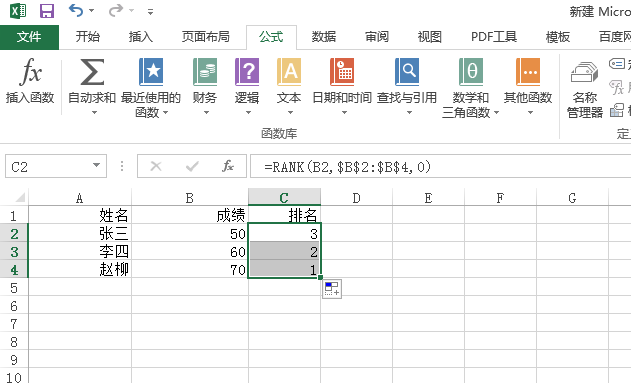Expand the Undo history dropdown arrow

[x=91, y=11]
